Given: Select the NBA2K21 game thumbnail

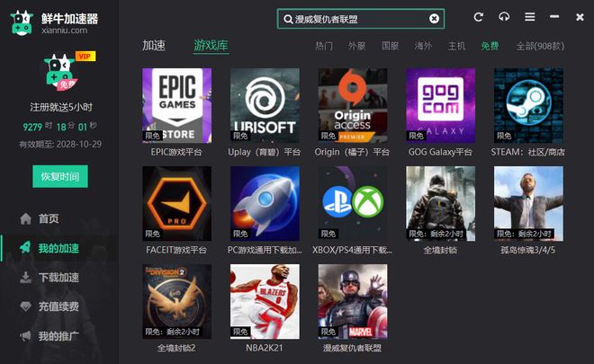Looking at the screenshot, I should point(265,302).
